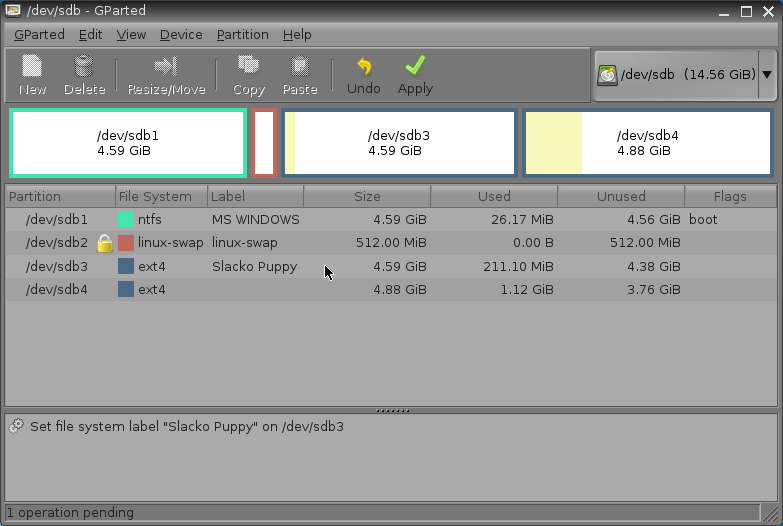The image size is (783, 526).
Task: Sort by the Size column header
Action: pyautogui.click(x=367, y=196)
